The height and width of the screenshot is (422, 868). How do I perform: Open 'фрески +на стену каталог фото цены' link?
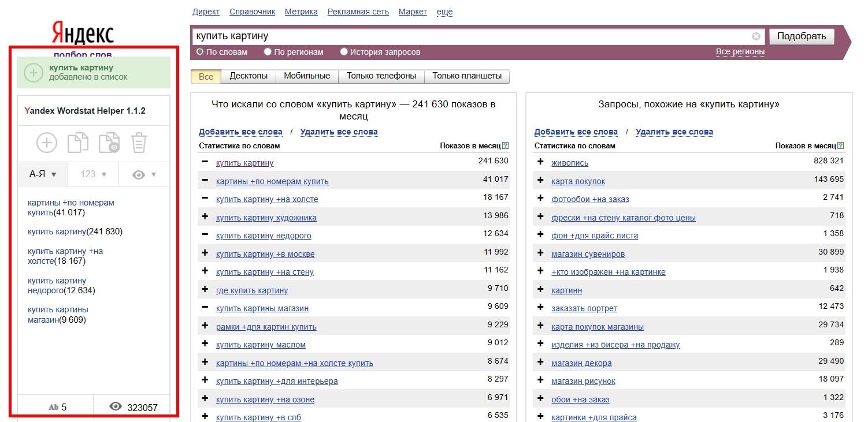(624, 218)
